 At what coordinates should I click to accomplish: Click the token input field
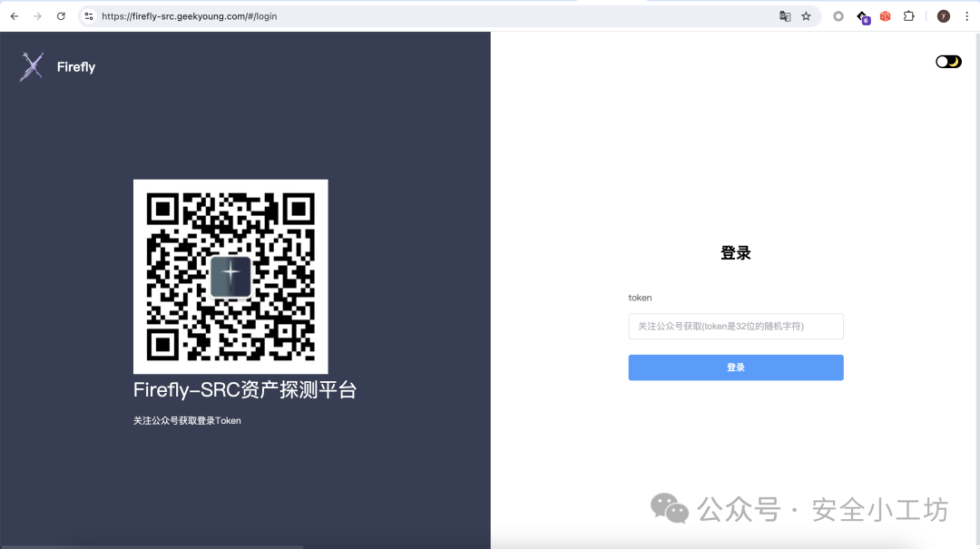point(736,326)
